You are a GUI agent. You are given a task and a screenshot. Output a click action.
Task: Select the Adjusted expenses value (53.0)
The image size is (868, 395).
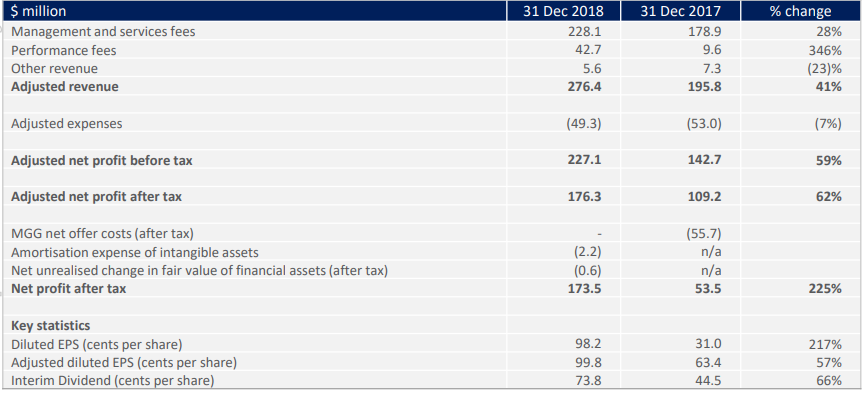pos(704,123)
